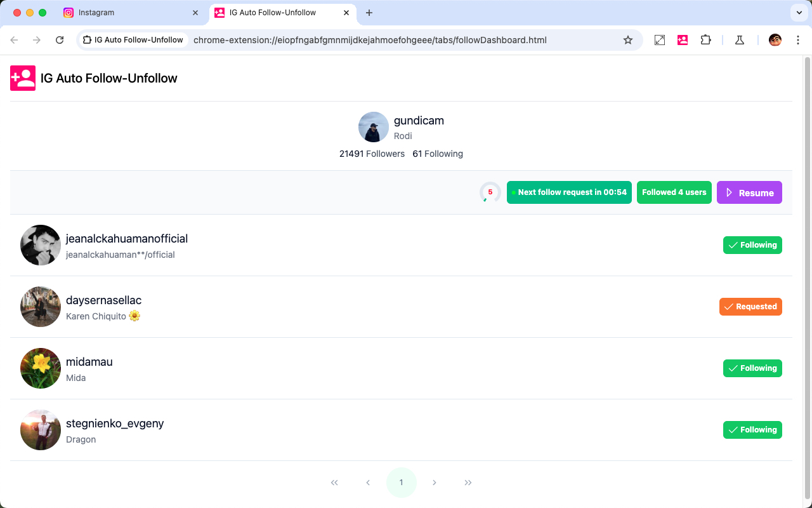This screenshot has height=508, width=812.
Task: Click the Resume button
Action: coord(749,192)
